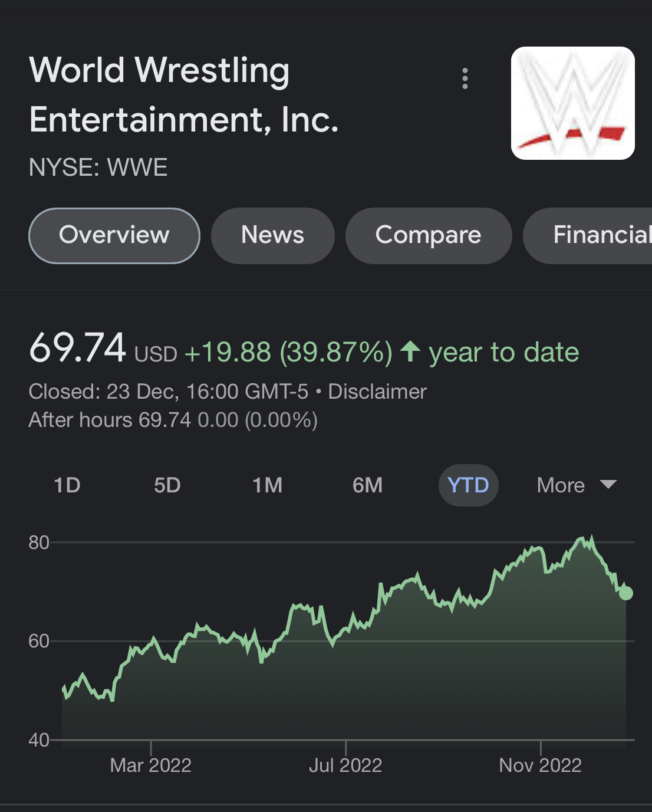Click the green up arrow indicator
The image size is (652, 812).
[x=410, y=352]
